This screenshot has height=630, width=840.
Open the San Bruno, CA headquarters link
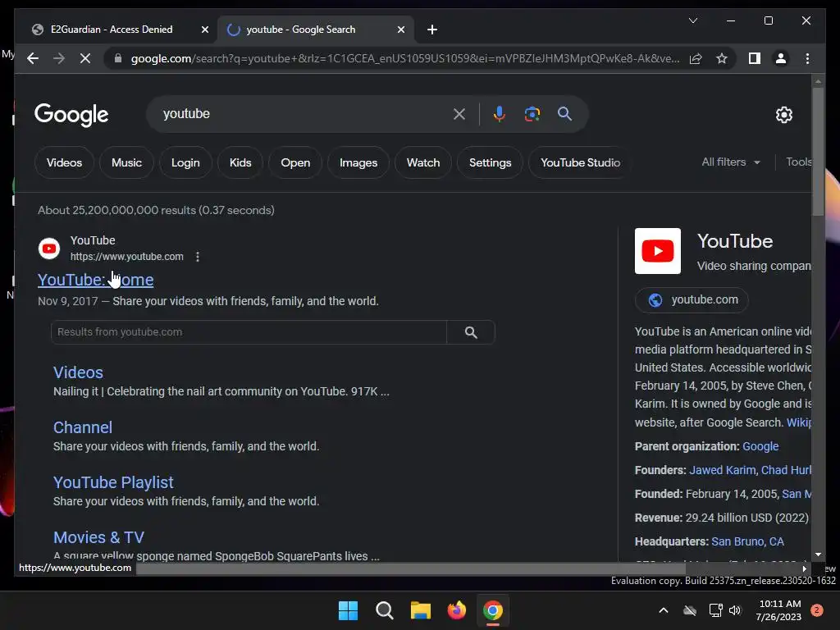click(747, 541)
